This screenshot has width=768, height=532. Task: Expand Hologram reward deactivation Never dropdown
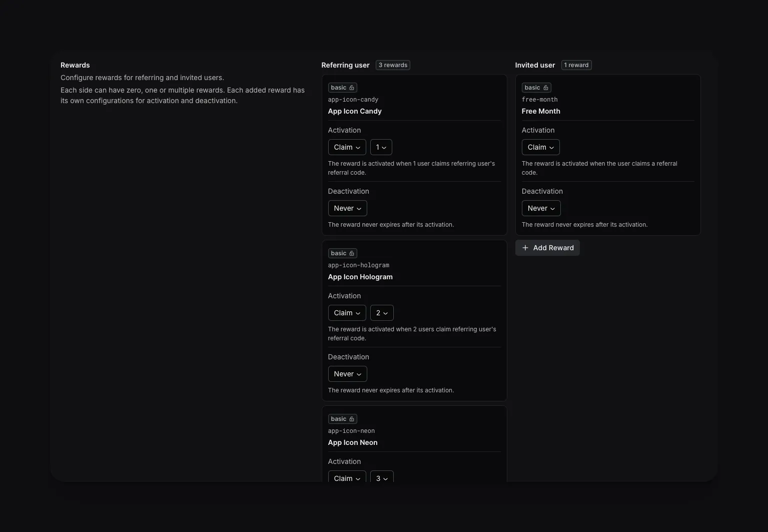click(347, 374)
